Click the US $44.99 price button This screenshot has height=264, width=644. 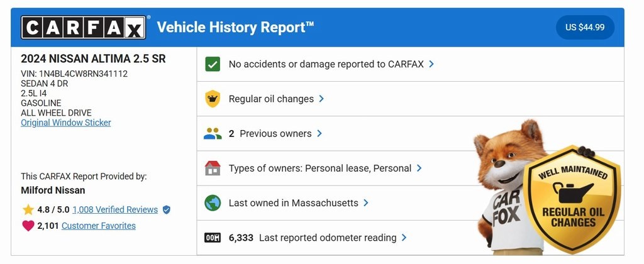(585, 27)
